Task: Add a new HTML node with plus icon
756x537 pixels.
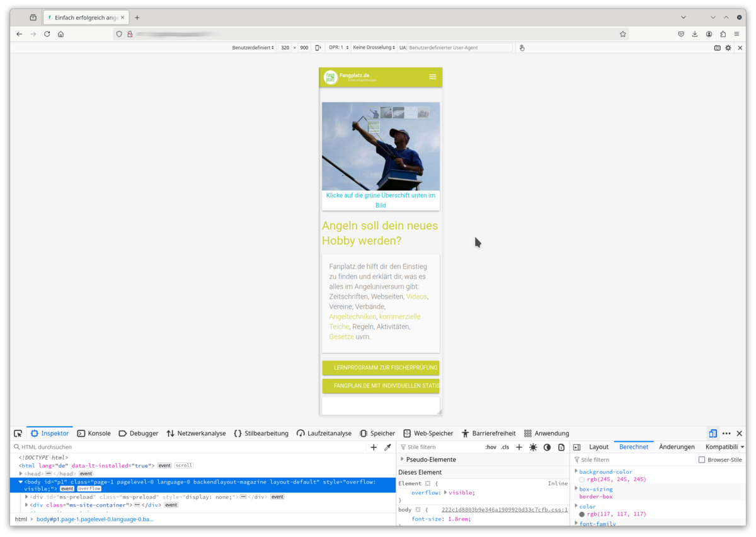Action: click(374, 448)
